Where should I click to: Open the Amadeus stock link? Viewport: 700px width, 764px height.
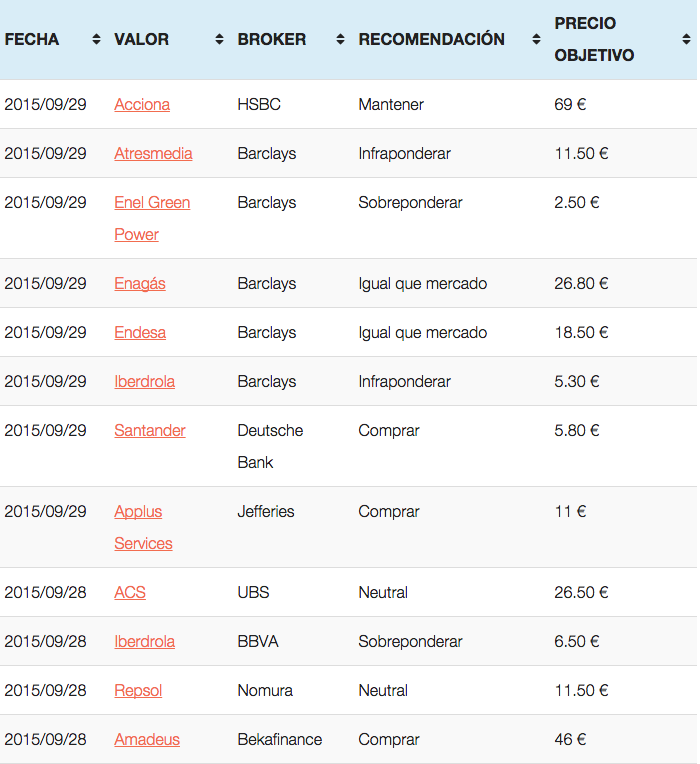coord(147,740)
